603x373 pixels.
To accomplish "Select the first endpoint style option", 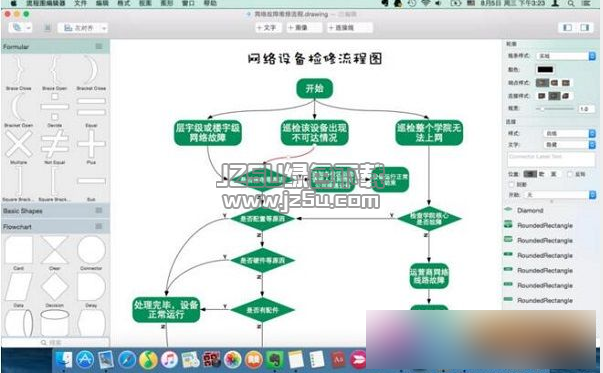I will click(542, 83).
